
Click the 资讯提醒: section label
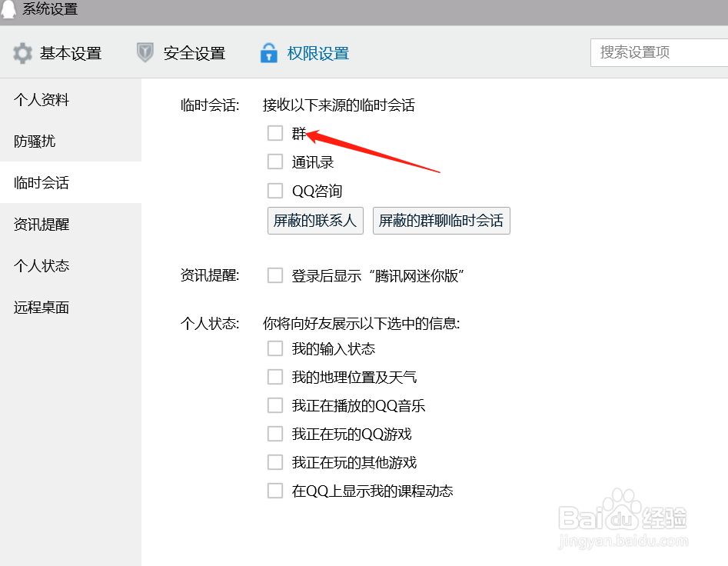click(209, 275)
